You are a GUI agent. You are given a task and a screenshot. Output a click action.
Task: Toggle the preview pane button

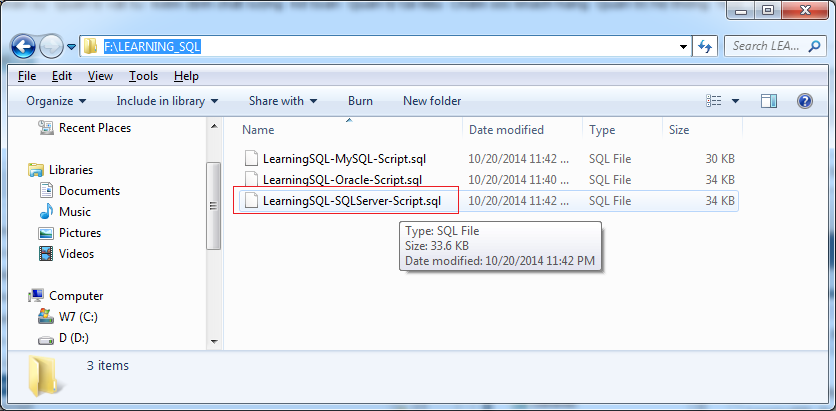point(769,101)
